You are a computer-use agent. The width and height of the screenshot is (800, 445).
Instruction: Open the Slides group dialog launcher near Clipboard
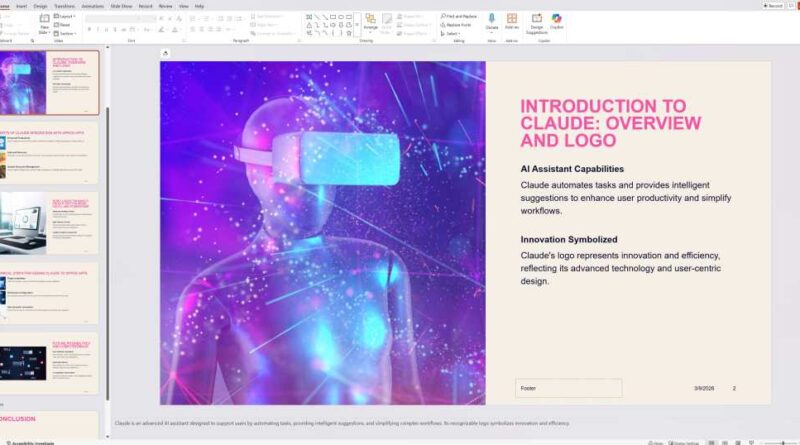pos(32,41)
